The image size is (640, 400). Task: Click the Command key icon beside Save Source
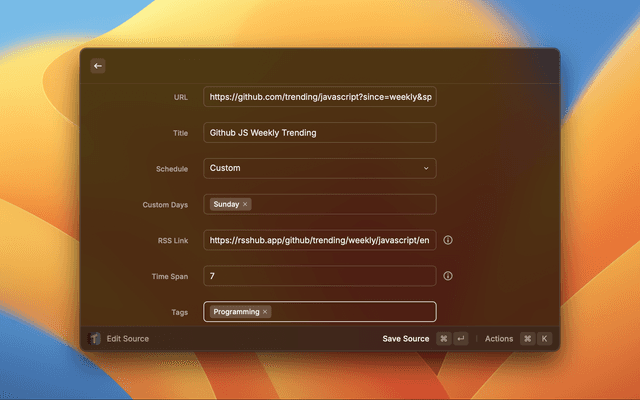(444, 339)
